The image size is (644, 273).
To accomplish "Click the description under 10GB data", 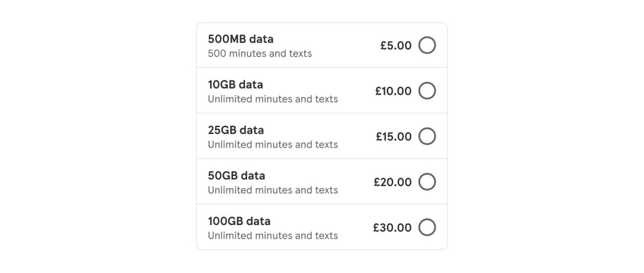I will [273, 99].
